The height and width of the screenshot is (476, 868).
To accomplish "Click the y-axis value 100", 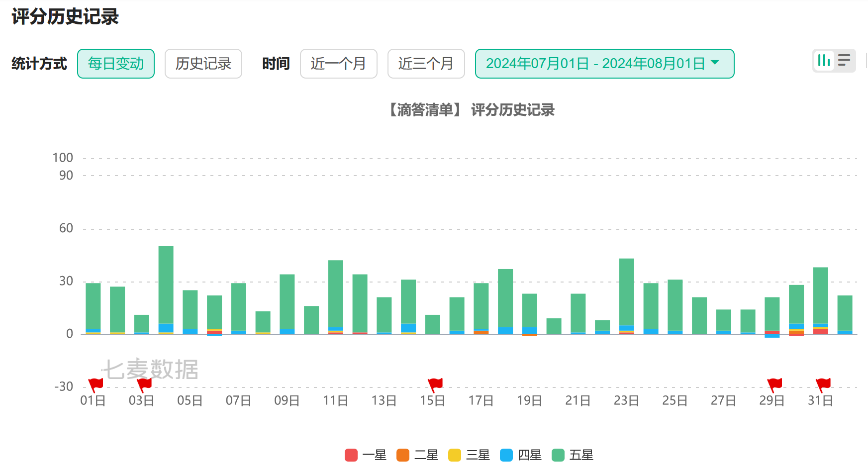I will click(63, 158).
